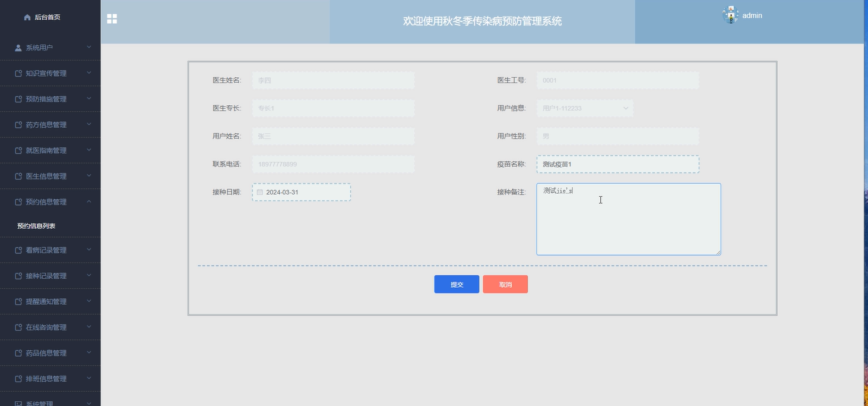Click the 用户性别 field
The image size is (868, 406).
pos(618,136)
